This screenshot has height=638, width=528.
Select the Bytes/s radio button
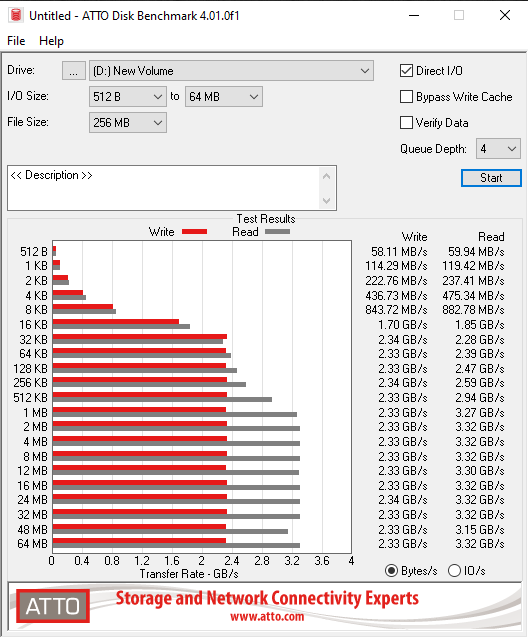(x=391, y=571)
